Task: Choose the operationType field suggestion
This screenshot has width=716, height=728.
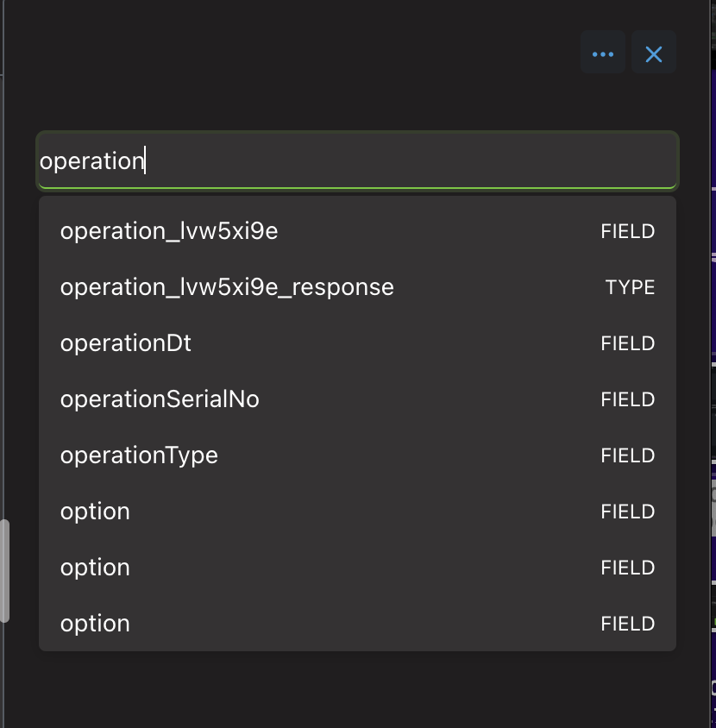Action: 357,455
